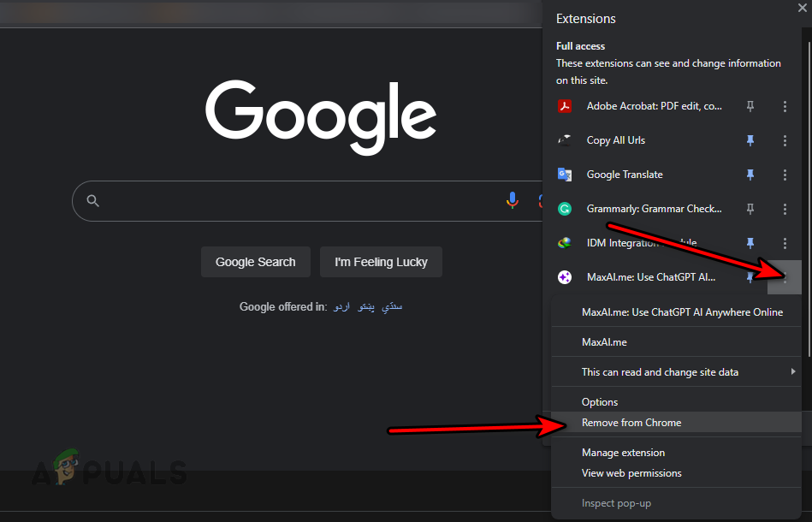The height and width of the screenshot is (522, 812).
Task: Open the three-dot menu for Google Translate
Action: 785,175
